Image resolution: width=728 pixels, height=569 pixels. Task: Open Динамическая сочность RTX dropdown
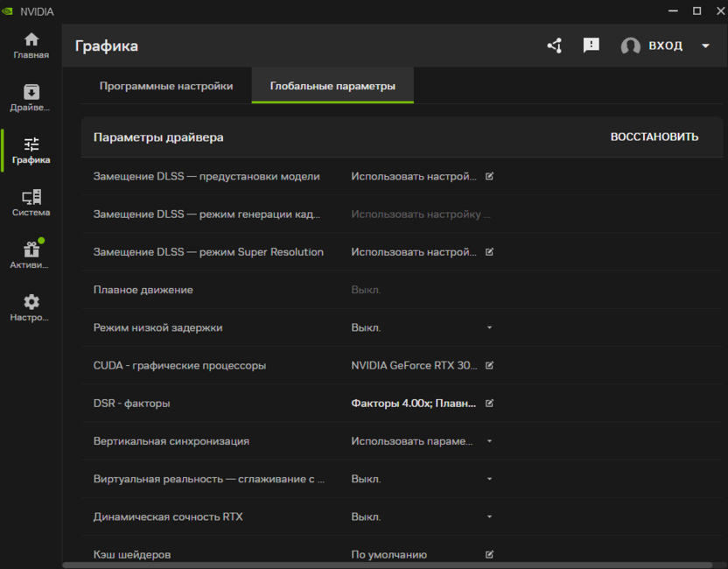pos(489,516)
